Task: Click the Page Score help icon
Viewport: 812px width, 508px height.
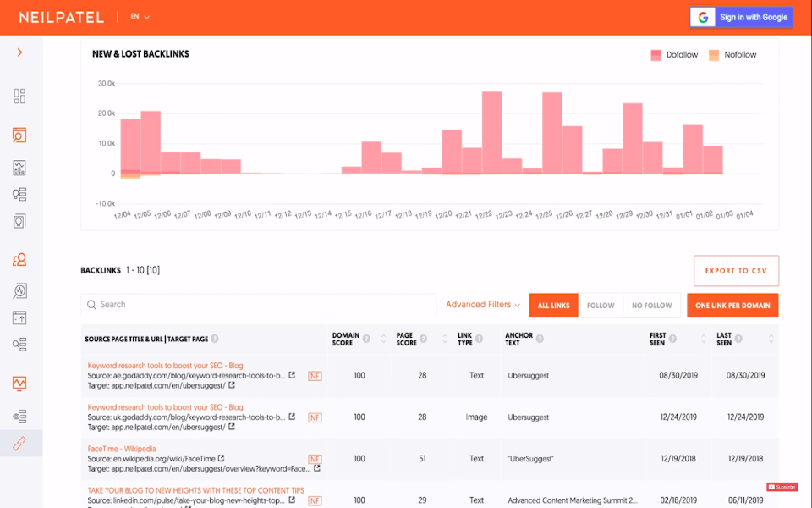Action: (x=424, y=339)
